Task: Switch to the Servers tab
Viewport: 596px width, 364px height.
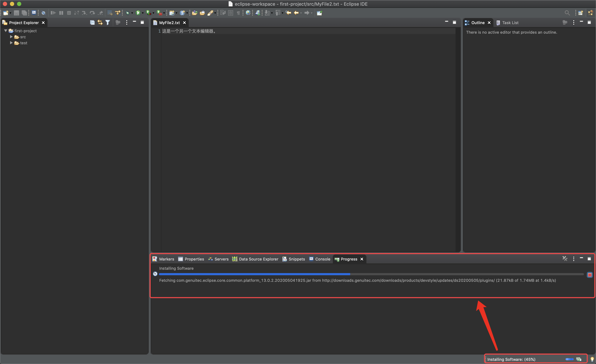Action: [218, 259]
